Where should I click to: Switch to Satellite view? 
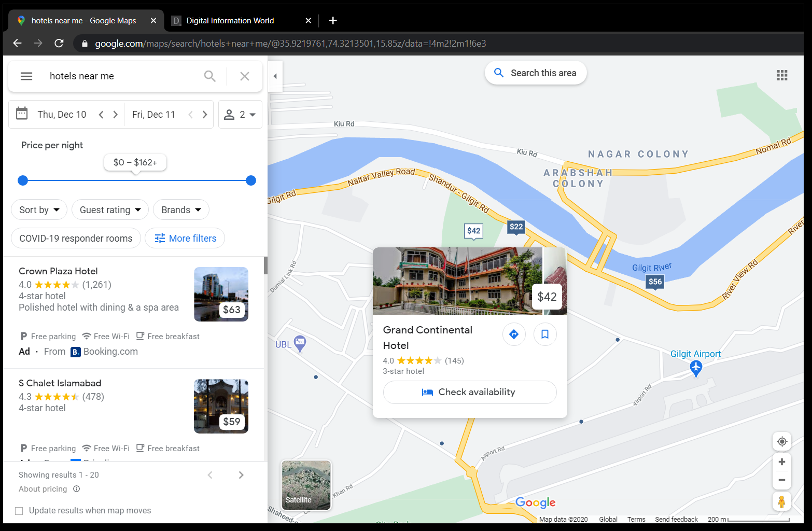(x=305, y=485)
